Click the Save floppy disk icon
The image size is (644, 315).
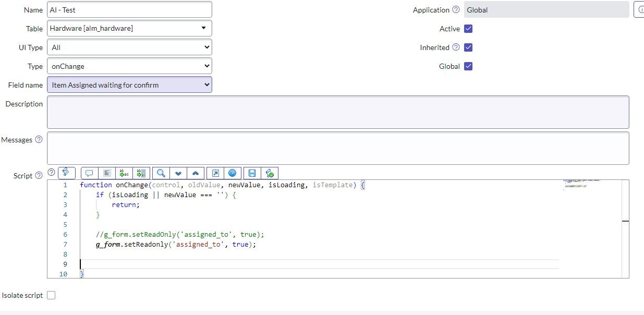click(252, 173)
